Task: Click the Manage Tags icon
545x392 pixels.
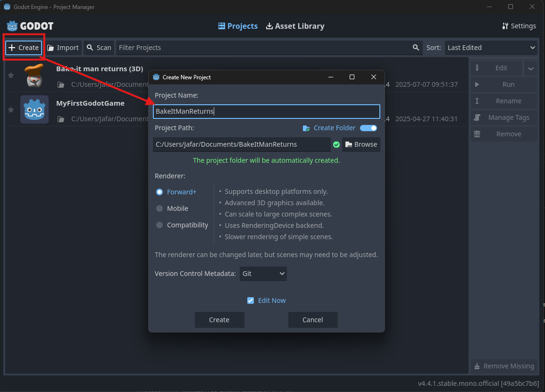Action: (477, 117)
